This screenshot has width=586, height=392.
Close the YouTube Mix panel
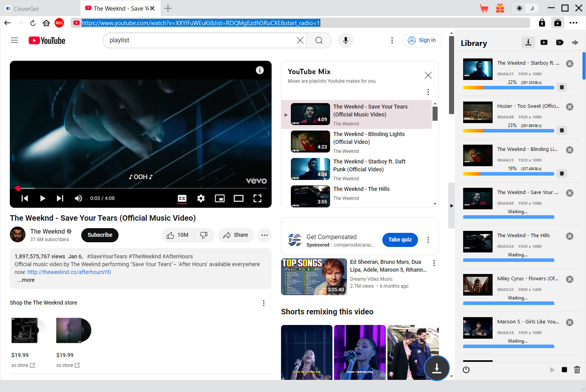(x=428, y=75)
